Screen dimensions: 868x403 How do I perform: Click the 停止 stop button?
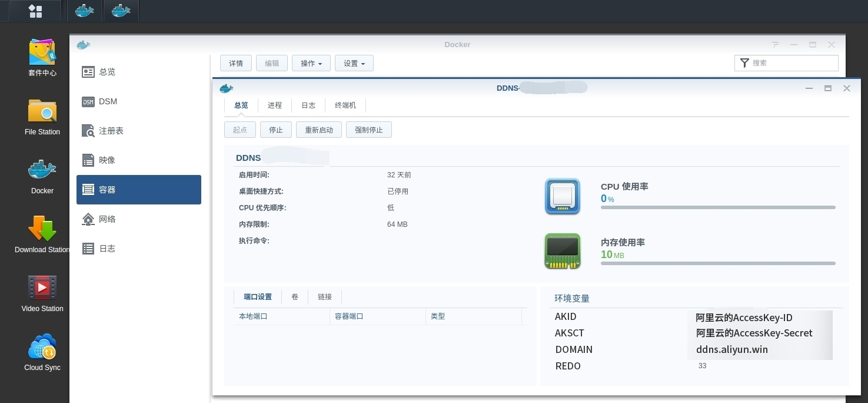[x=276, y=130]
